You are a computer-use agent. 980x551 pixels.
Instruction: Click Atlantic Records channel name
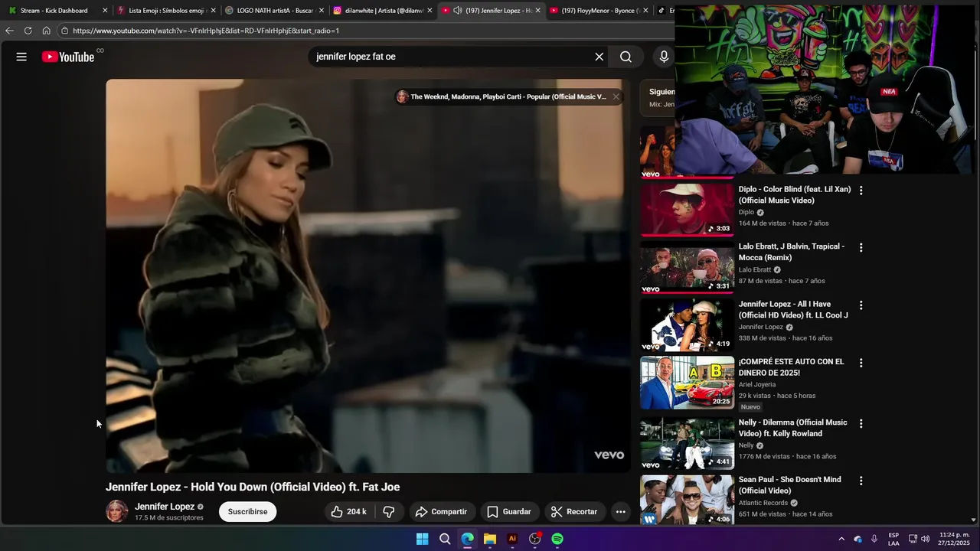pos(763,503)
